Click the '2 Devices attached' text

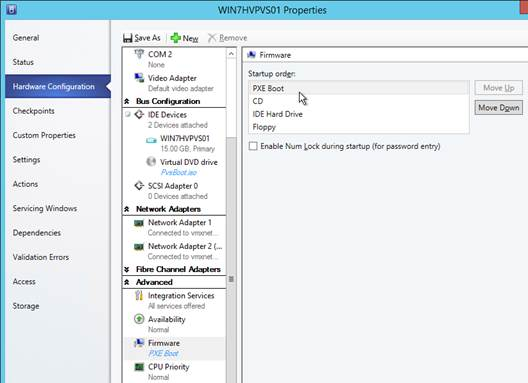point(178,125)
